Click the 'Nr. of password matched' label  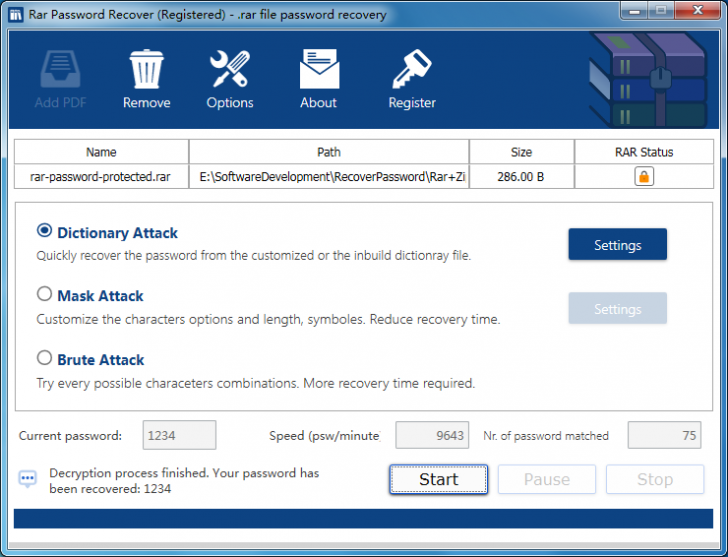point(546,435)
